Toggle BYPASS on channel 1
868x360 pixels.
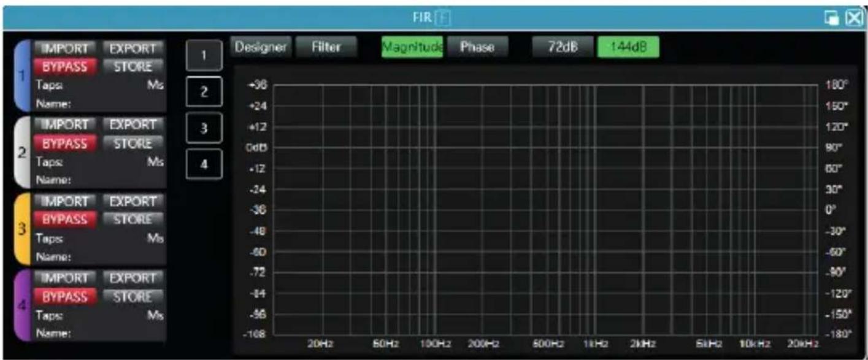(64, 66)
